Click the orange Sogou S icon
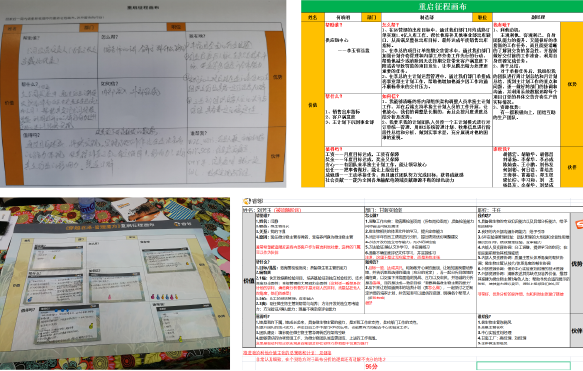The width and height of the screenshot is (583, 371). pos(579,224)
